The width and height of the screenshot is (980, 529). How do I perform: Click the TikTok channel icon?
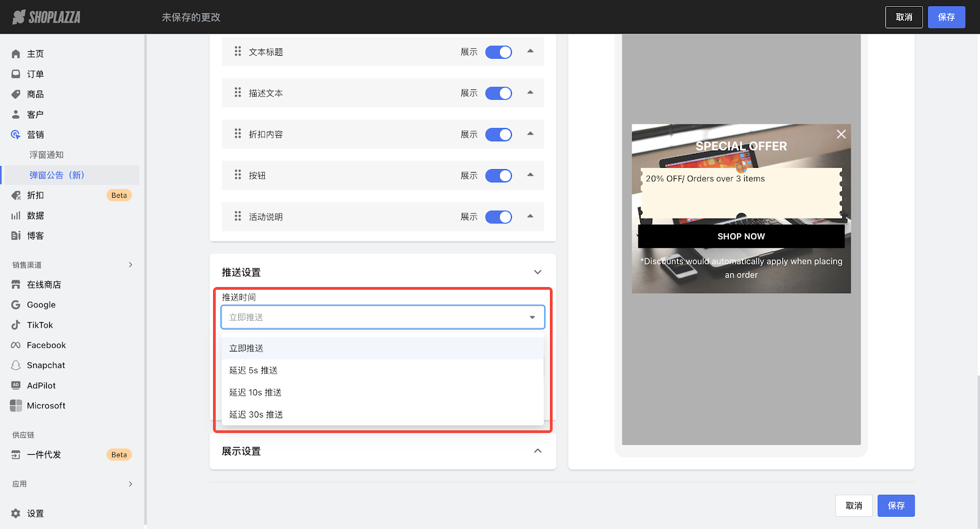tap(16, 325)
